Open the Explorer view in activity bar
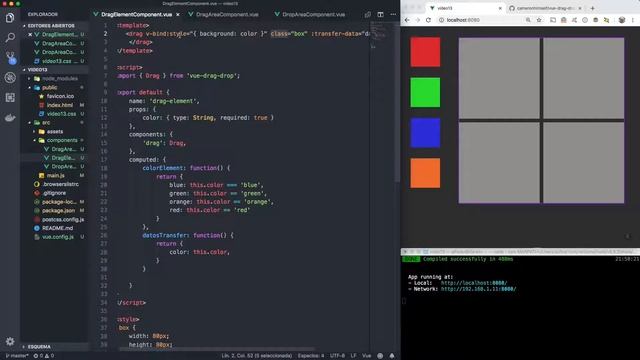 tap(10, 18)
